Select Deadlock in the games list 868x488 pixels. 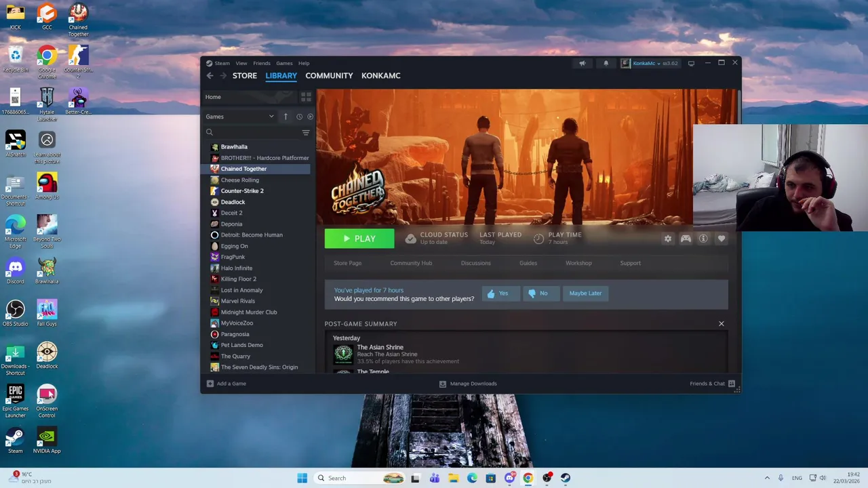point(258,202)
